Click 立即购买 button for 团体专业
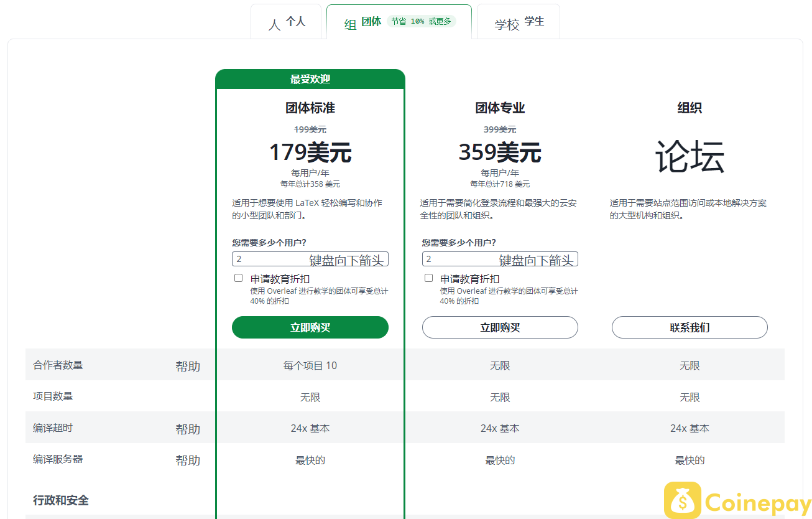The width and height of the screenshot is (812, 519). point(500,327)
